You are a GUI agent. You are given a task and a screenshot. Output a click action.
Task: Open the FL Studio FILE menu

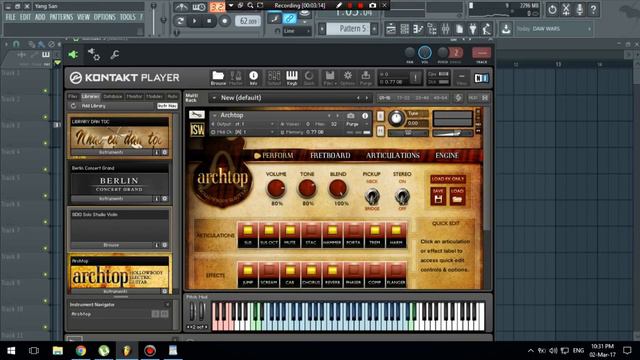click(11, 17)
